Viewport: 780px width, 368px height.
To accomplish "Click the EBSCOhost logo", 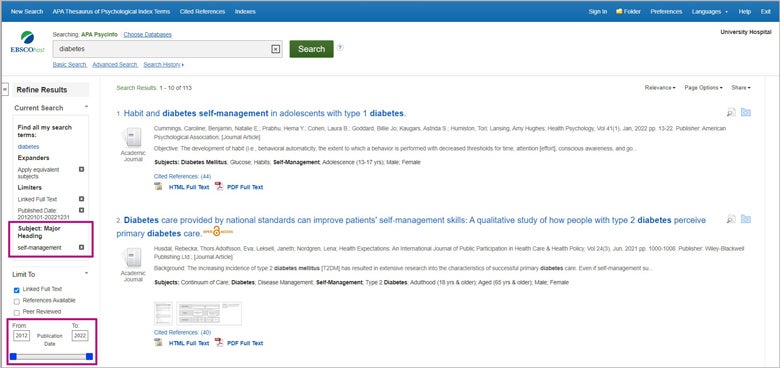I will [27, 43].
